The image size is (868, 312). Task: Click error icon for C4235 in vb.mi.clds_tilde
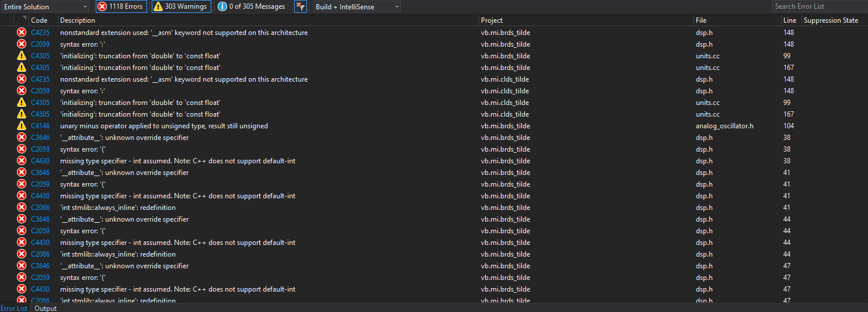22,79
